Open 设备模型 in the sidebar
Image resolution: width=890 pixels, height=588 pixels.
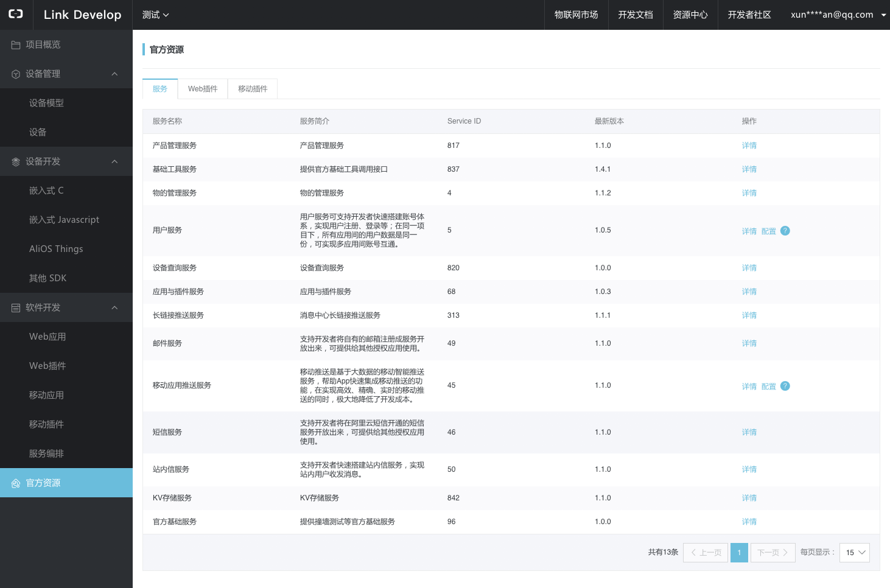click(x=66, y=103)
